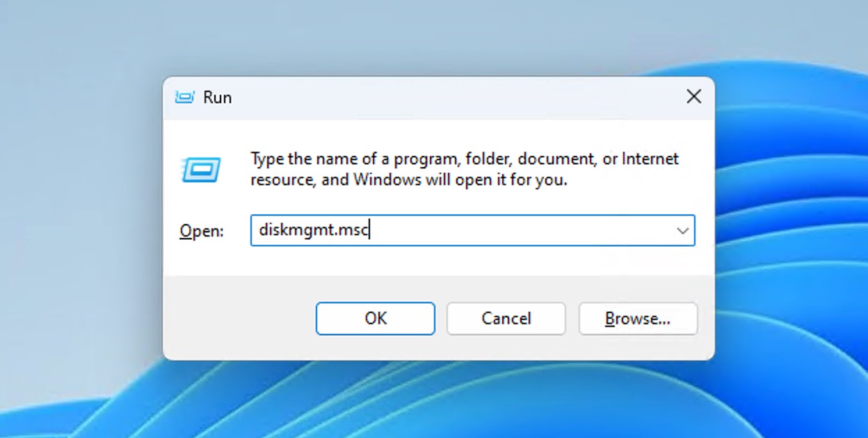Cancel the Run dialog

[506, 318]
